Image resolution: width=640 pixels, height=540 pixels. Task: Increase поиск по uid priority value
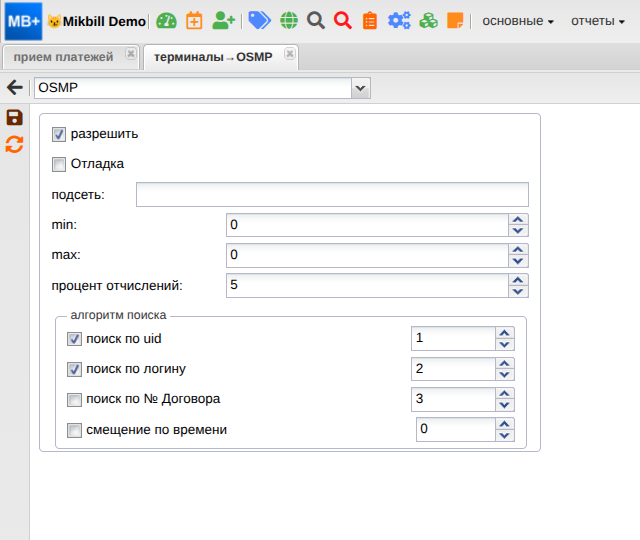505,333
